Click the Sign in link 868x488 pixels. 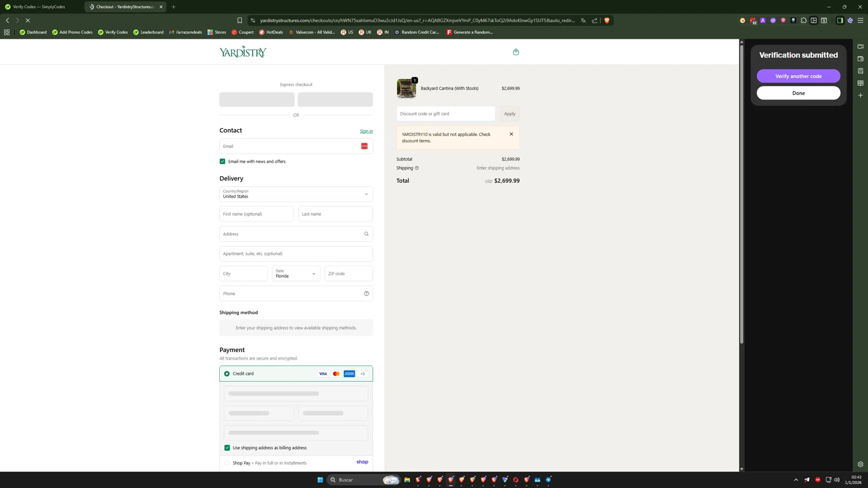pyautogui.click(x=366, y=131)
